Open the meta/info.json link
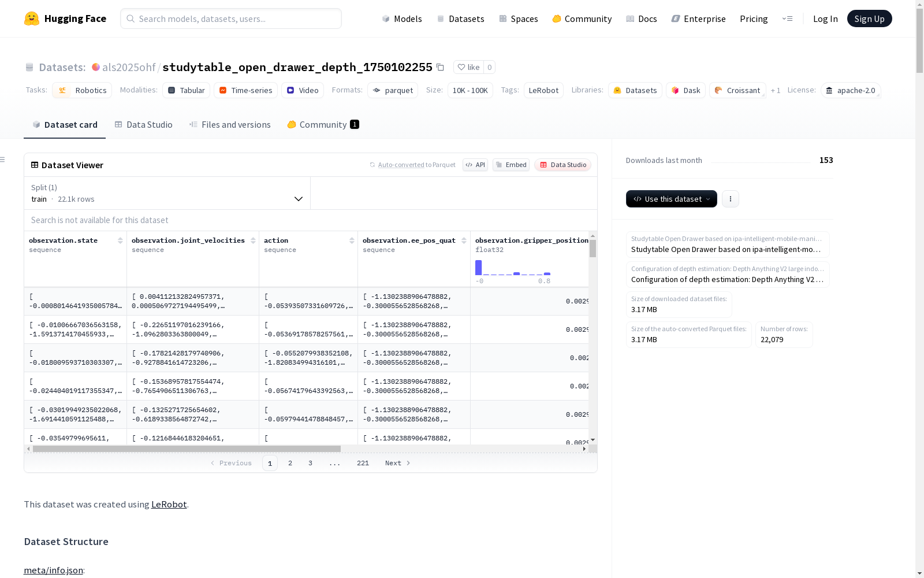The height and width of the screenshot is (578, 924). click(x=53, y=570)
